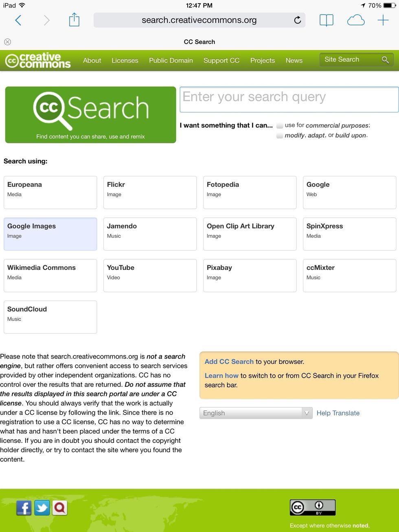Viewport: 399px width, 532px height.
Task: Choose YouTube video search source
Action: [150, 276]
